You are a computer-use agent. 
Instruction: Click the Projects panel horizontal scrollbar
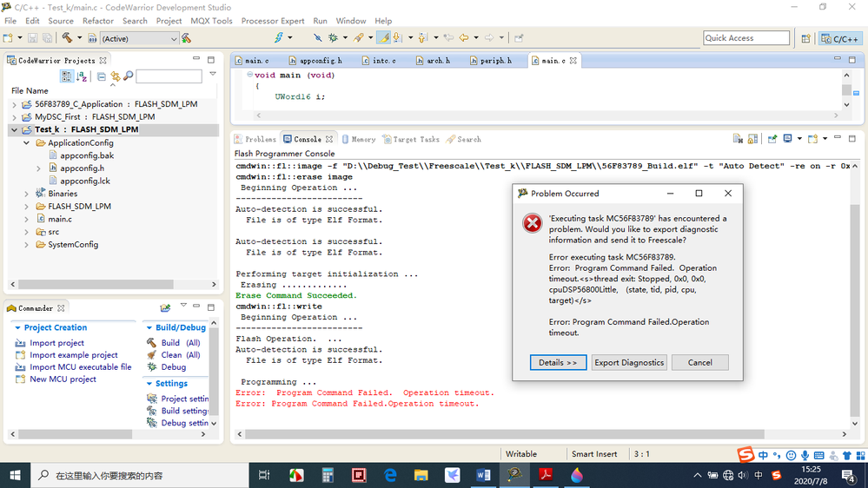(x=96, y=284)
